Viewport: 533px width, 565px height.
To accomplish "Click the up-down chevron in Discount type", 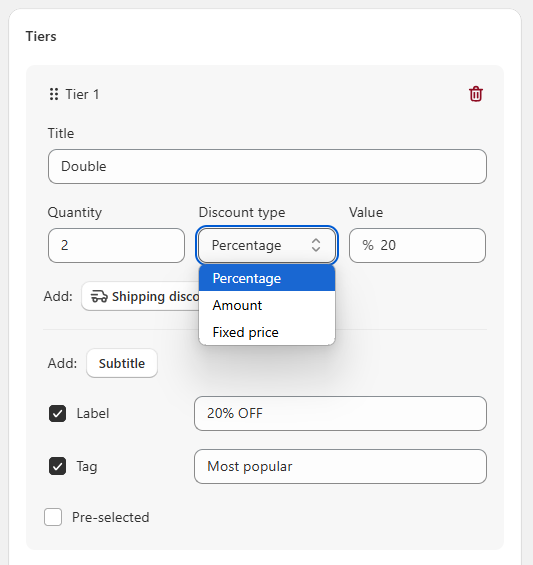I will click(316, 245).
